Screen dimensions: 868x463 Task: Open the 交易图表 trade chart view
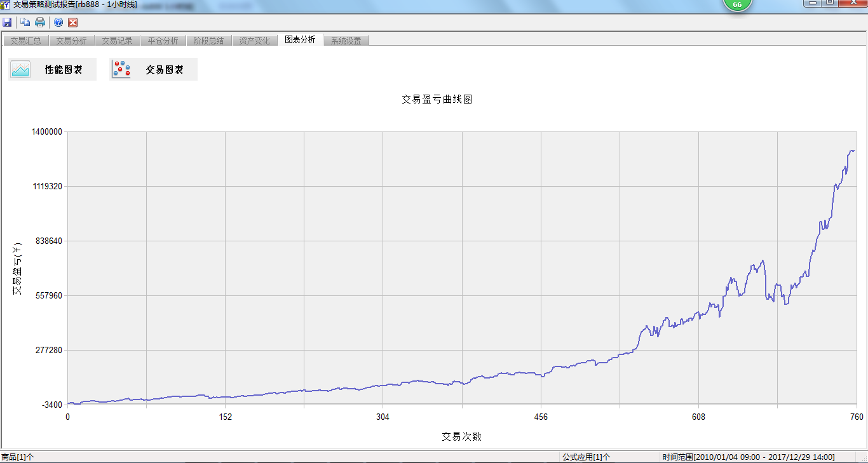(154, 69)
